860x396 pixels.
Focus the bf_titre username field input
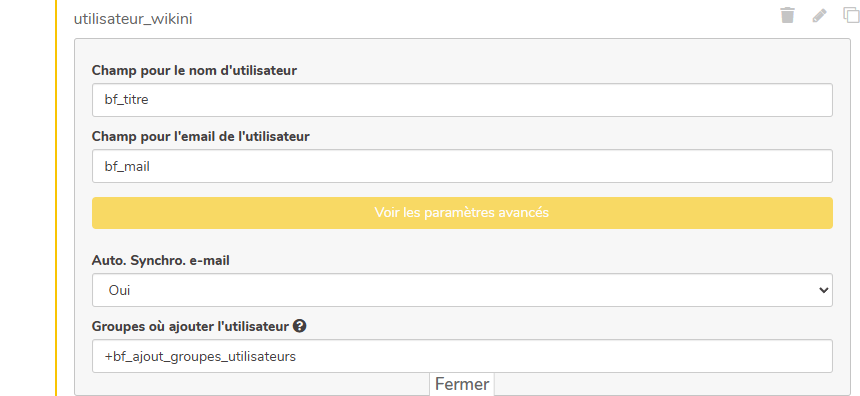(462, 100)
